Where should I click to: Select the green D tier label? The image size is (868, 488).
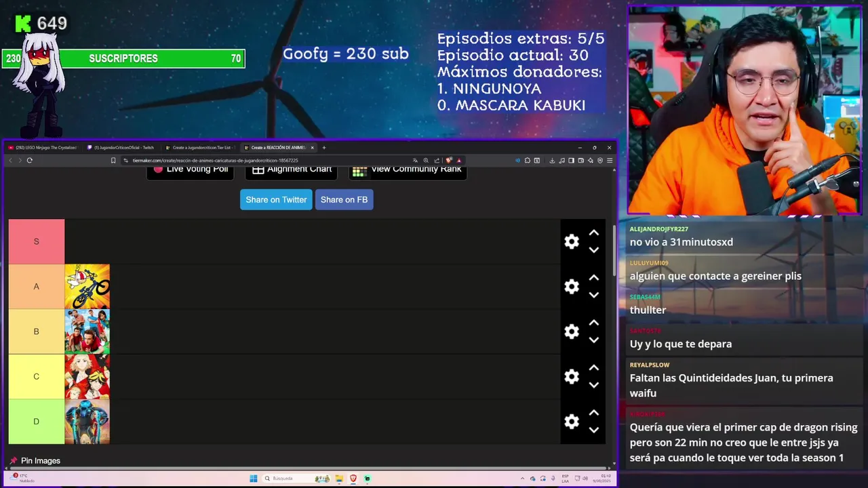point(37,422)
